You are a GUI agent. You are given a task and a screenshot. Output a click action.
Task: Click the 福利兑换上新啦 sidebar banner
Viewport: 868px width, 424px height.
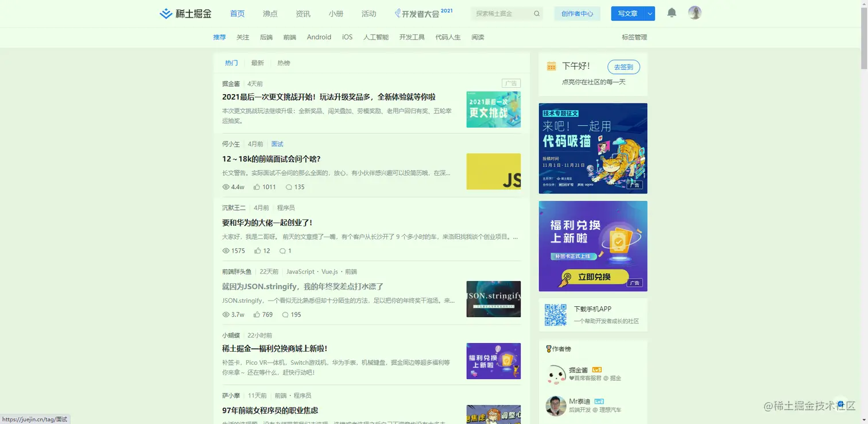coord(593,246)
